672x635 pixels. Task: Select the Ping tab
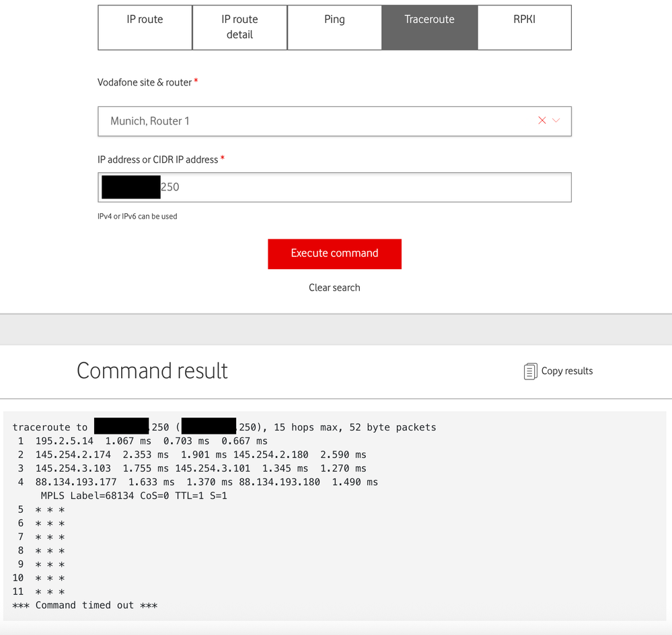pyautogui.click(x=334, y=28)
